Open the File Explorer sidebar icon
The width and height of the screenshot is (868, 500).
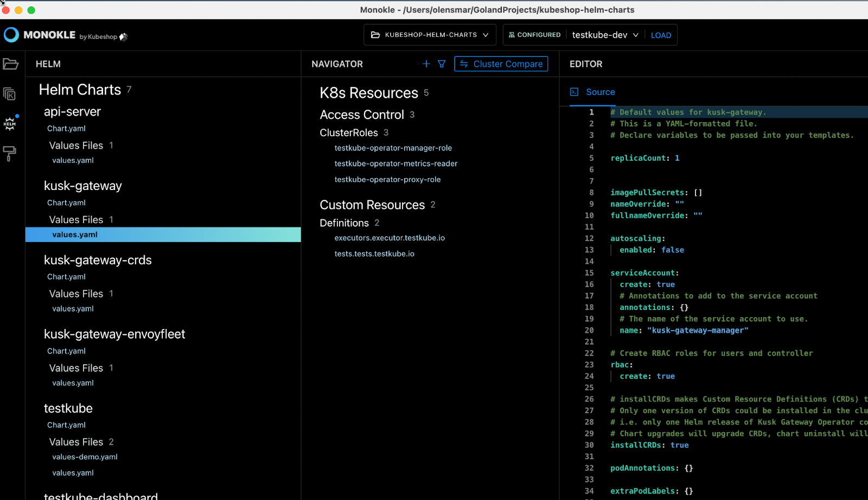coord(10,64)
